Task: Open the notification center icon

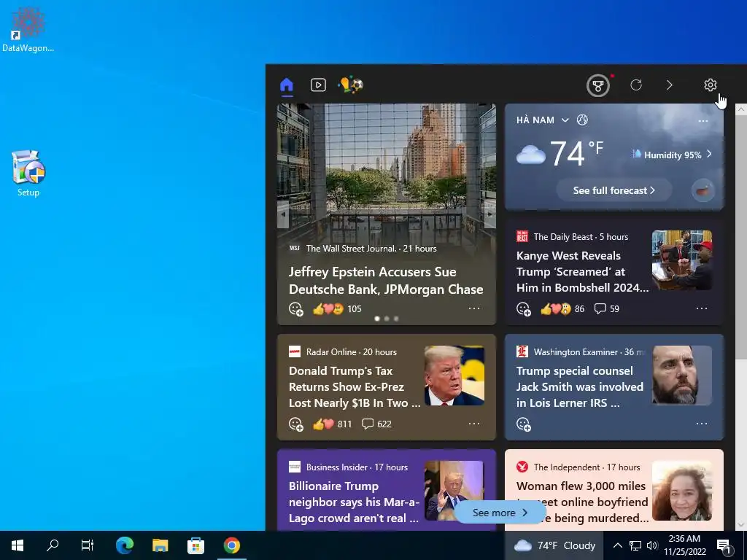Action: [x=724, y=547]
